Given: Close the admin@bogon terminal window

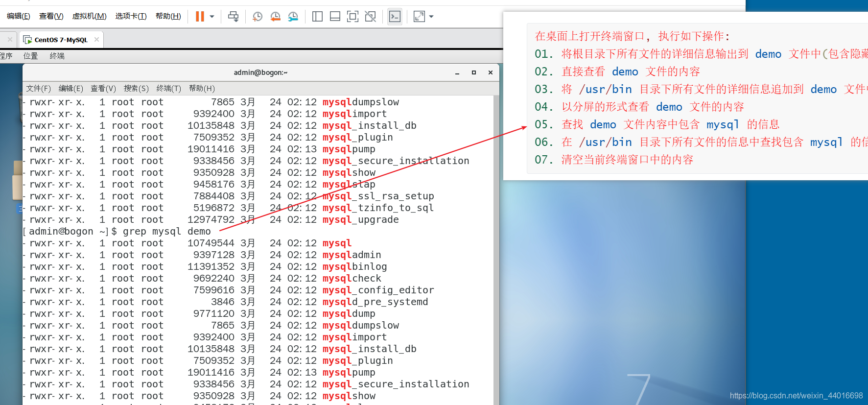Looking at the screenshot, I should point(491,72).
